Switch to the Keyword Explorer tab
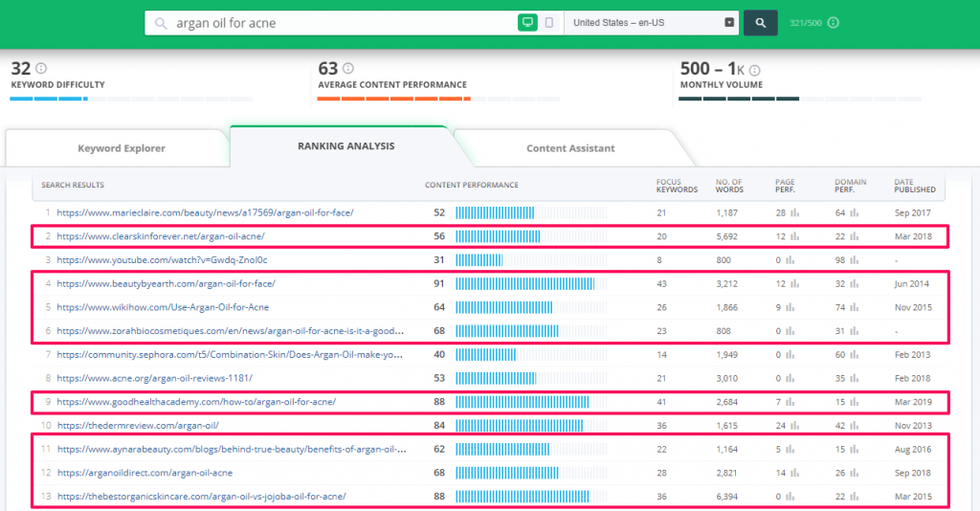 (122, 148)
